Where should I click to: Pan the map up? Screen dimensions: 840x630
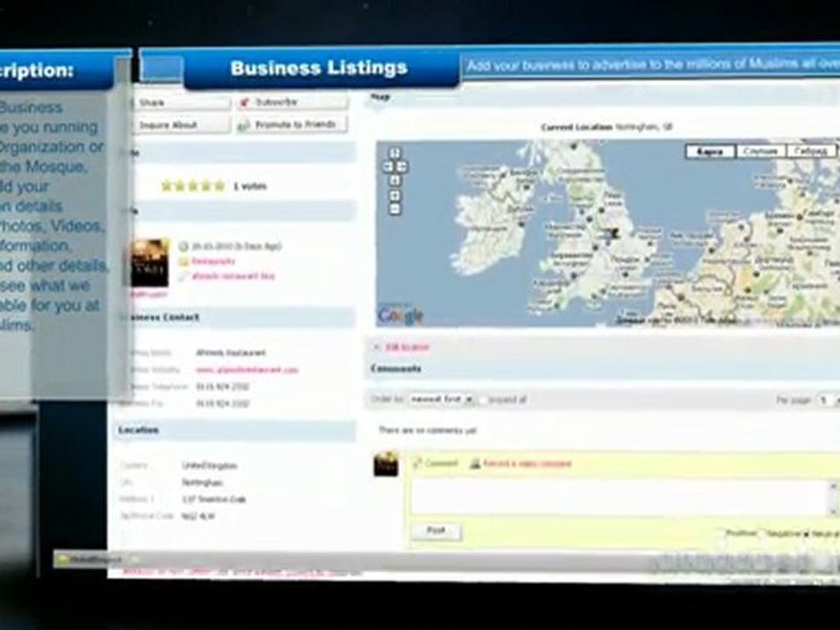tap(395, 152)
